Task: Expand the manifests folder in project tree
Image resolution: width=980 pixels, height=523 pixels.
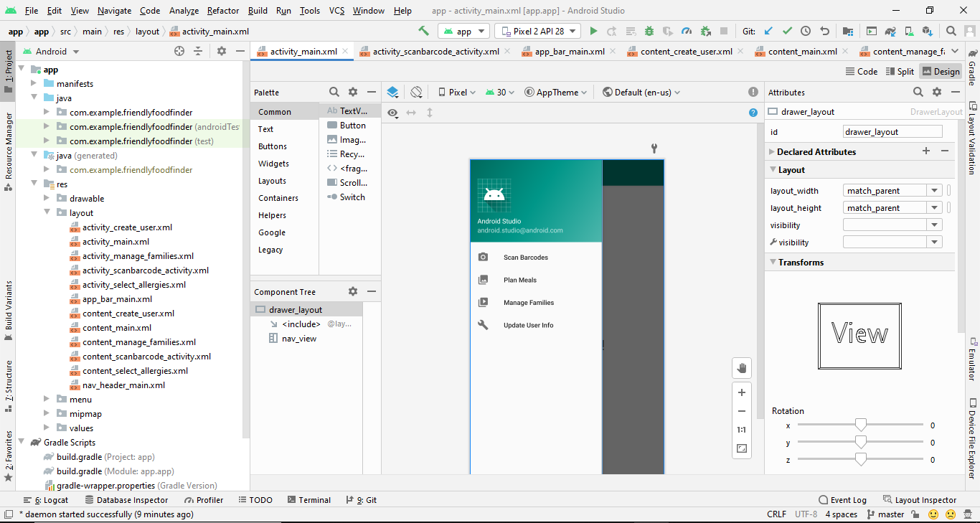Action: tap(34, 84)
